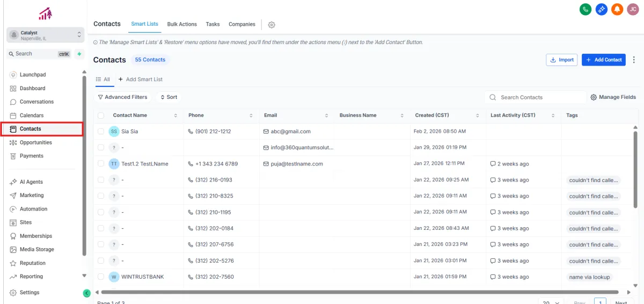Click the green phone dialer icon

(x=586, y=9)
